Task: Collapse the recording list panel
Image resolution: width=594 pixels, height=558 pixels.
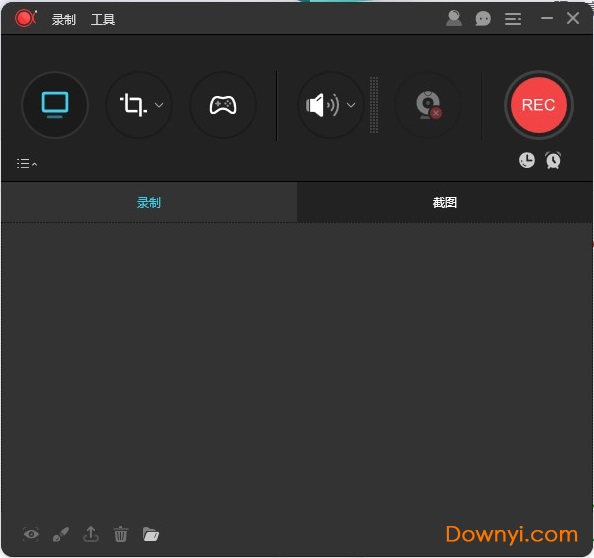Action: point(27,164)
